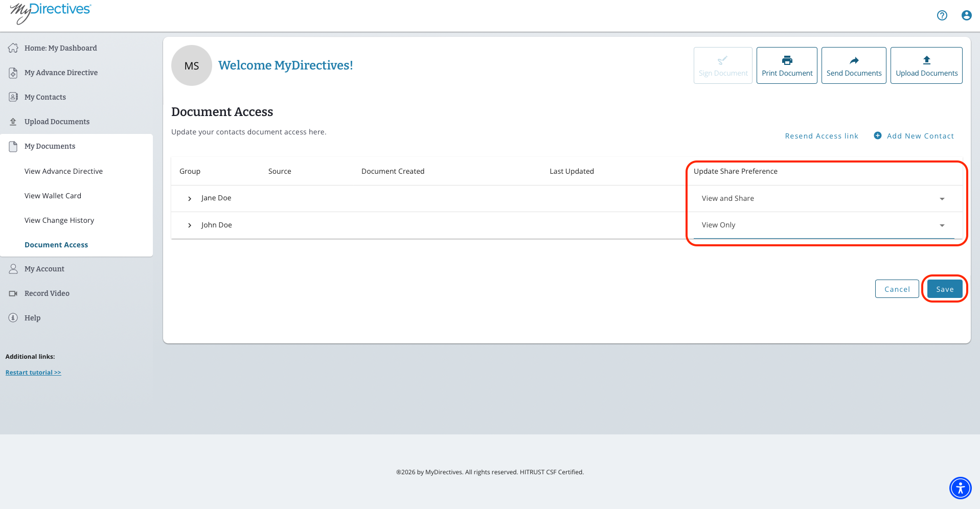Open Upload Documents in sidebar
The width and height of the screenshot is (980, 509).
coord(57,122)
